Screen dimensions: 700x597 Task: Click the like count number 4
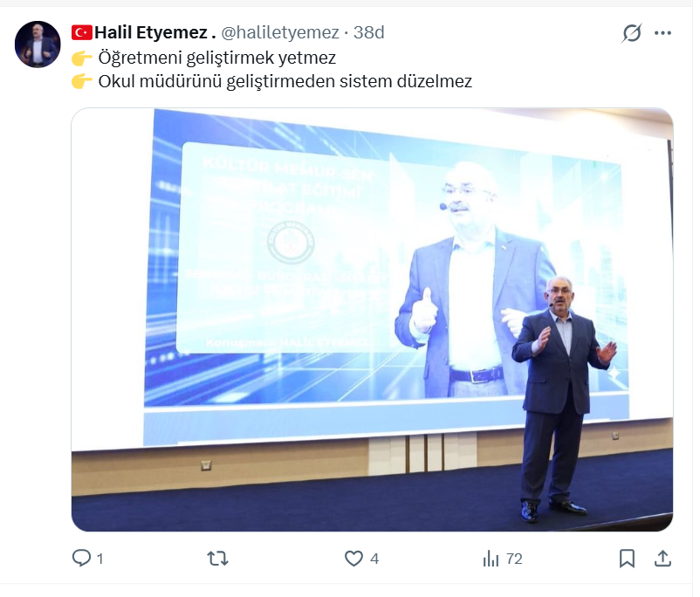pos(374,559)
